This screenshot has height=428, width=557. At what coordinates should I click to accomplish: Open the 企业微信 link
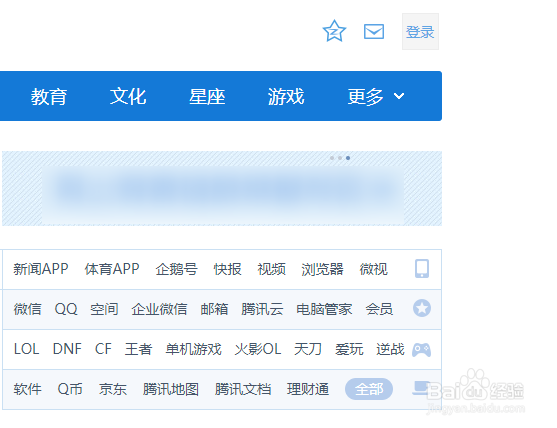pyautogui.click(x=159, y=309)
